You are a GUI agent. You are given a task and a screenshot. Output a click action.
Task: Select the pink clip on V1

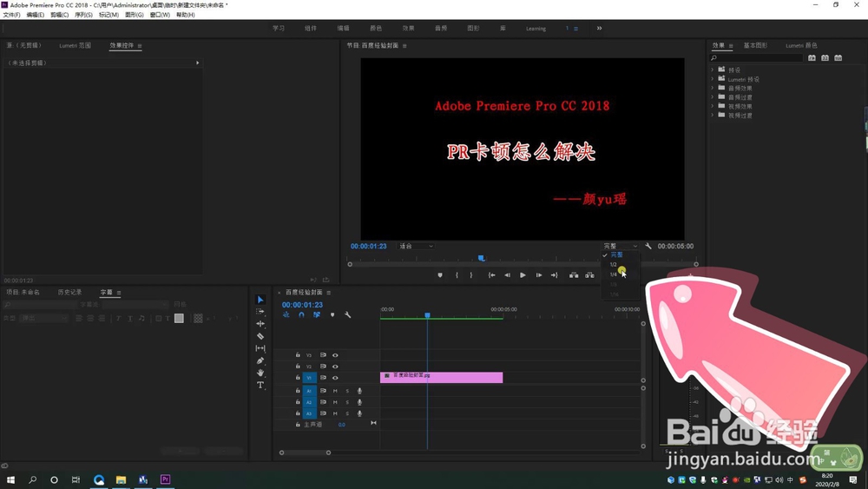click(x=441, y=378)
